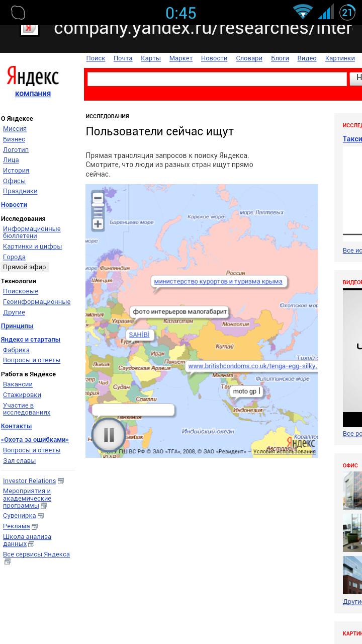The height and width of the screenshot is (644, 362).
Task: Open Участие в исследованиях link
Action: tap(27, 409)
